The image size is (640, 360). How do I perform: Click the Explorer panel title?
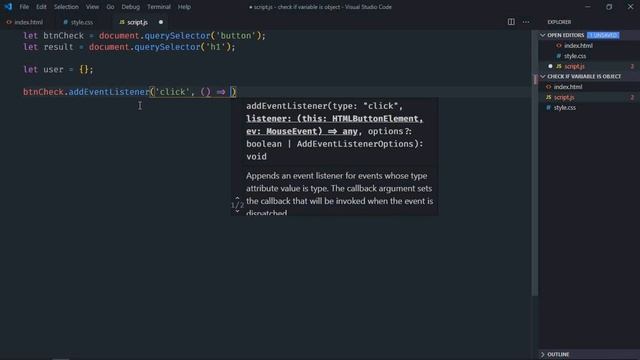point(559,22)
